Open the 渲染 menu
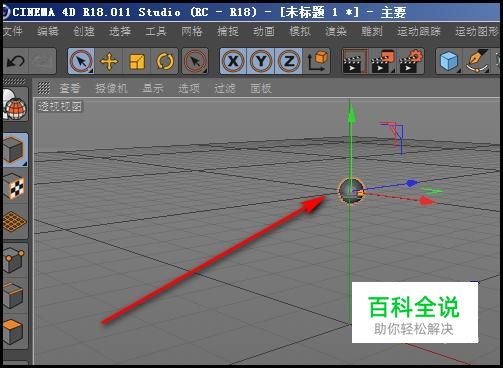This screenshot has width=503, height=368. 336,32
